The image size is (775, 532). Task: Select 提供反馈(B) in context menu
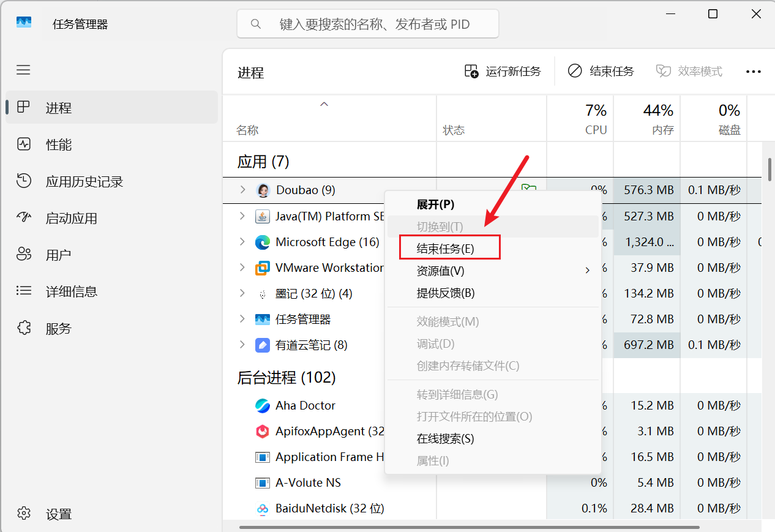(493, 293)
